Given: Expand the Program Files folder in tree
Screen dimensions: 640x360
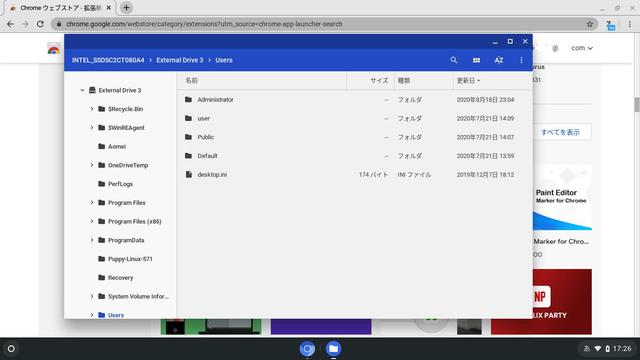Looking at the screenshot, I should point(92,203).
